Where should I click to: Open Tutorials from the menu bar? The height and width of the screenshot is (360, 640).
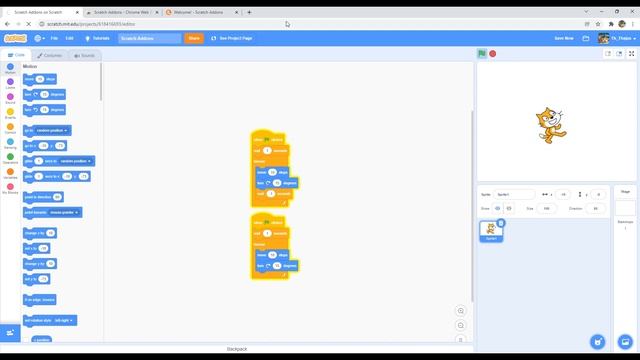point(97,38)
